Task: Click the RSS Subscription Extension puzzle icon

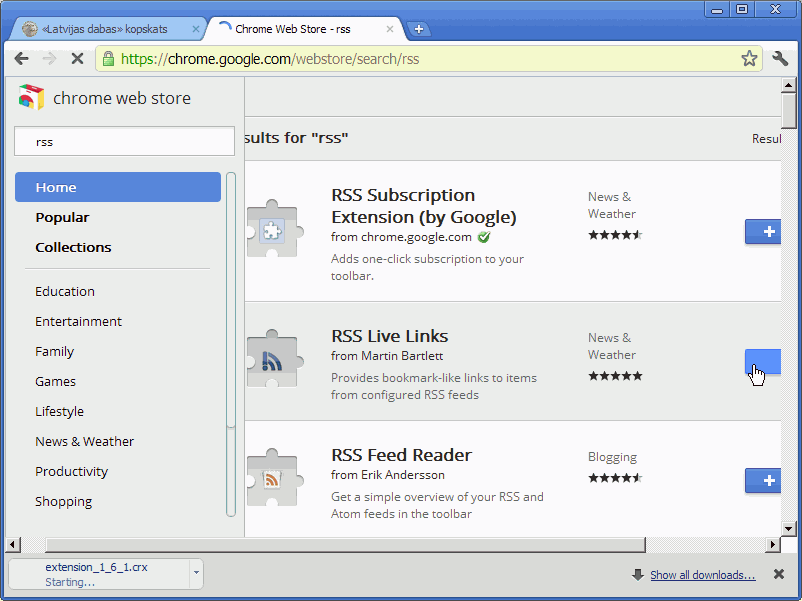Action: pos(273,230)
